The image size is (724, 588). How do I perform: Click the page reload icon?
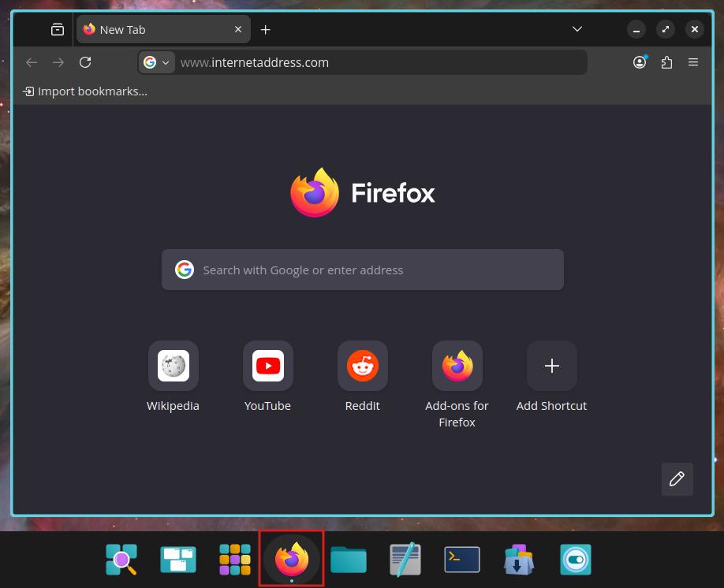pyautogui.click(x=85, y=62)
